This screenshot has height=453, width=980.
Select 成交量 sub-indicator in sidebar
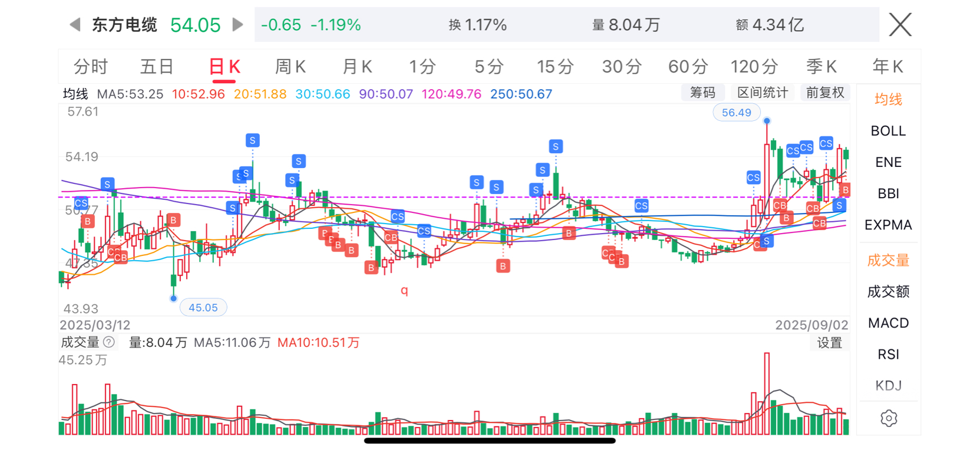[x=888, y=260]
